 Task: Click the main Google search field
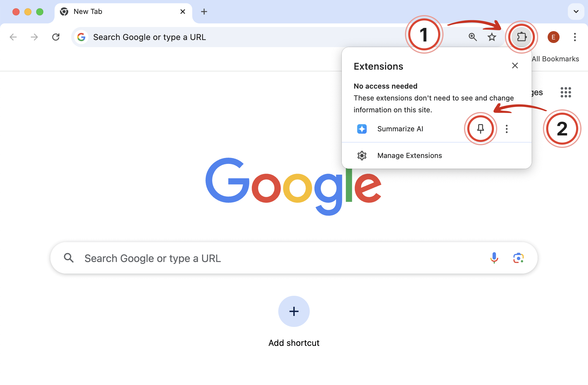click(267, 258)
